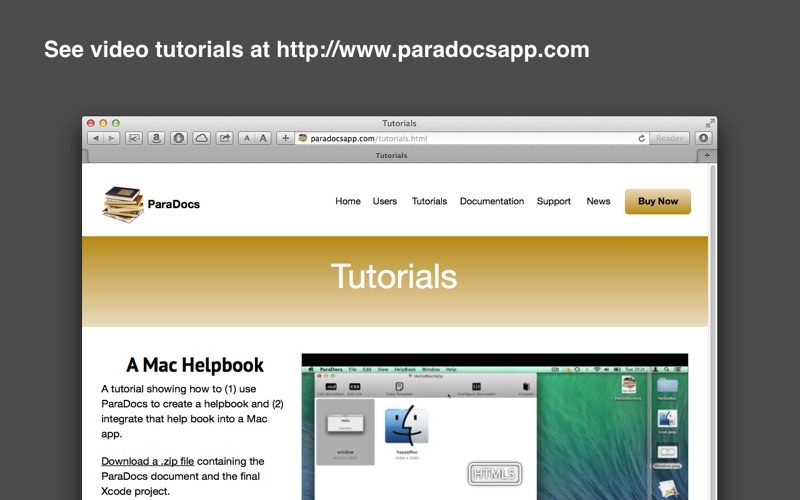This screenshot has height=500, width=800.
Task: Open the Users nav link
Action: [x=385, y=202]
